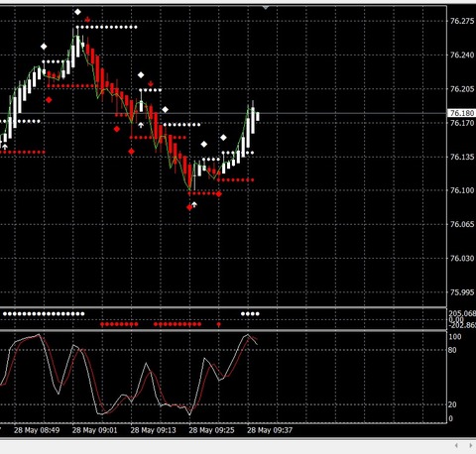
Task: Select the topmost white diamond above the 76.275 high
Action: coord(77,12)
